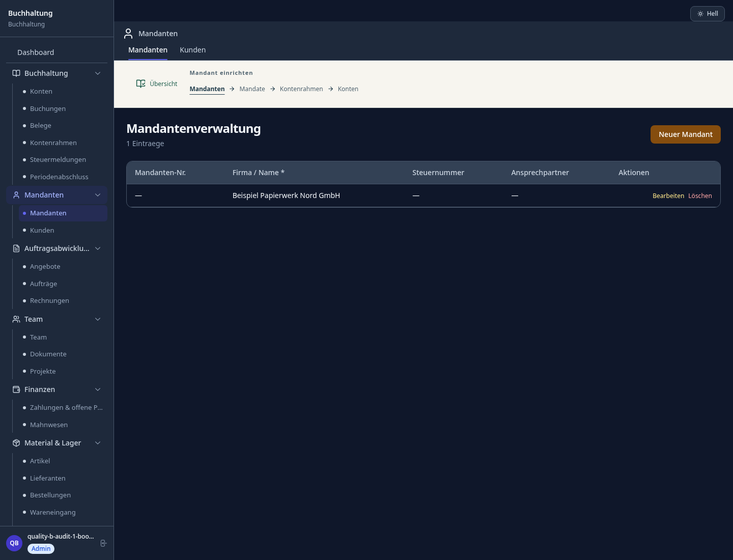Open Angebote in the sidebar

click(x=63, y=267)
